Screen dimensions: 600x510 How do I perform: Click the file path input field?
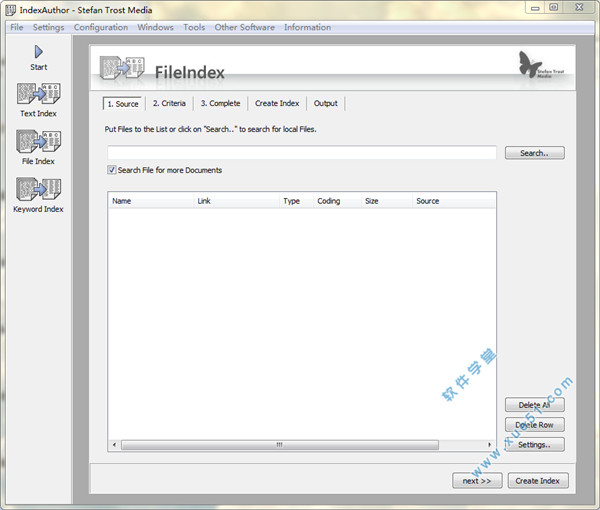tap(302, 152)
